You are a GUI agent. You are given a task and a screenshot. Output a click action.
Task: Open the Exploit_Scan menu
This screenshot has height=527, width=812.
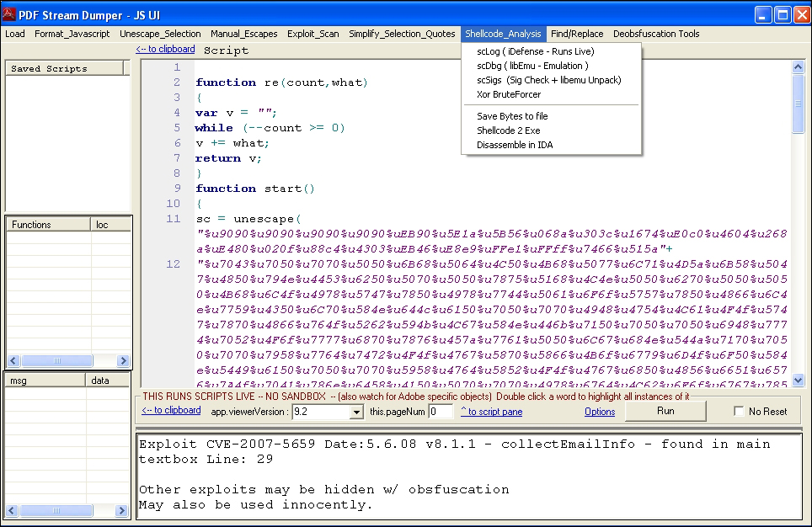tap(313, 34)
